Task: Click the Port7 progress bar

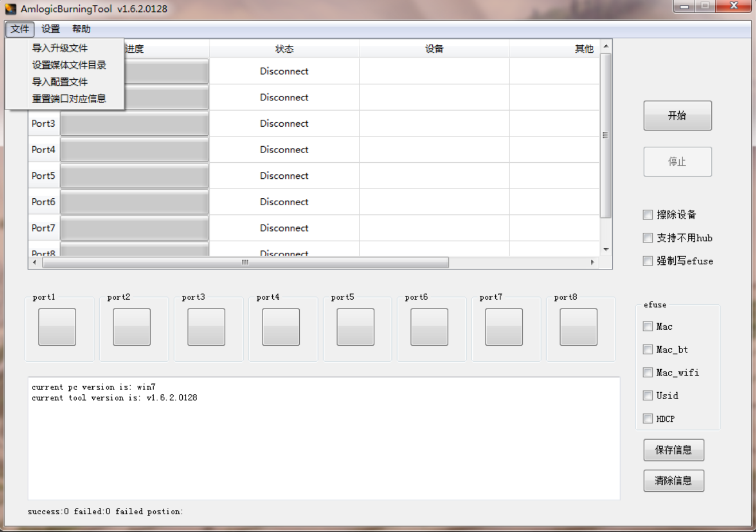Action: 135,228
